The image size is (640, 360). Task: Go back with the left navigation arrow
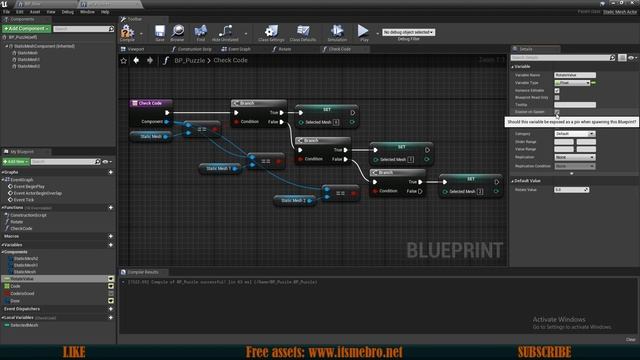[136, 60]
